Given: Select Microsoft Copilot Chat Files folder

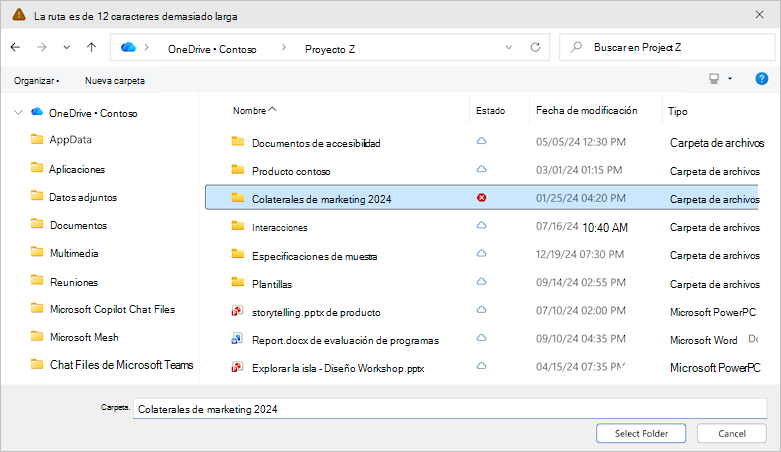Looking at the screenshot, I should tap(112, 309).
